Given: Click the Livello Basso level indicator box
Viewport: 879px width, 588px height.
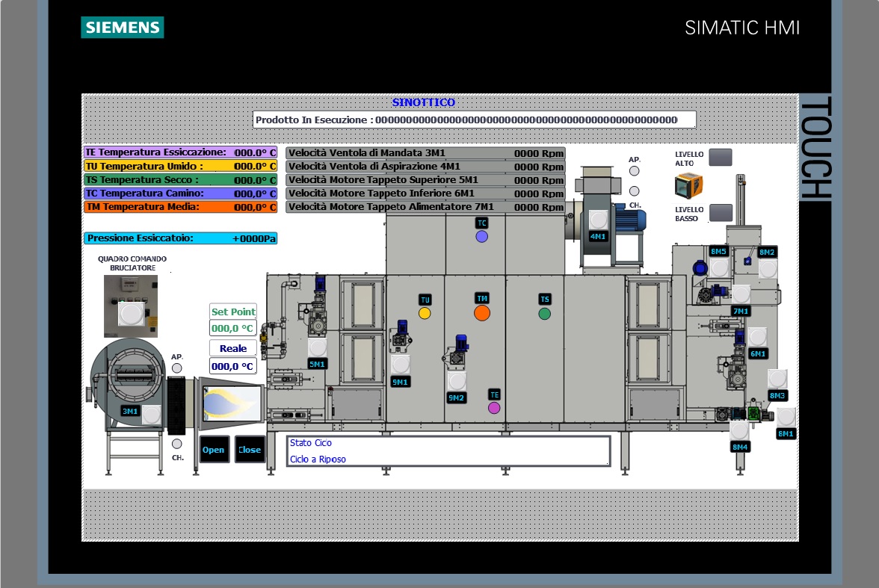Looking at the screenshot, I should pos(721,212).
